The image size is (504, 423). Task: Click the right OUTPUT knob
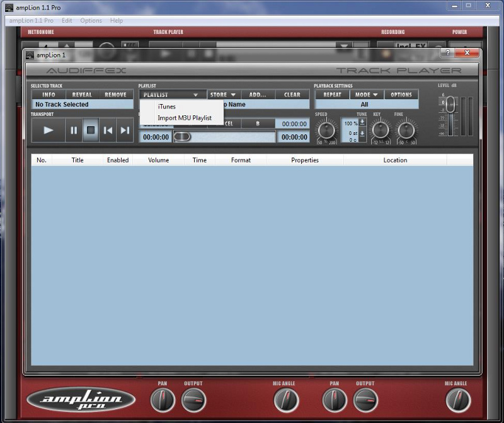coord(365,400)
